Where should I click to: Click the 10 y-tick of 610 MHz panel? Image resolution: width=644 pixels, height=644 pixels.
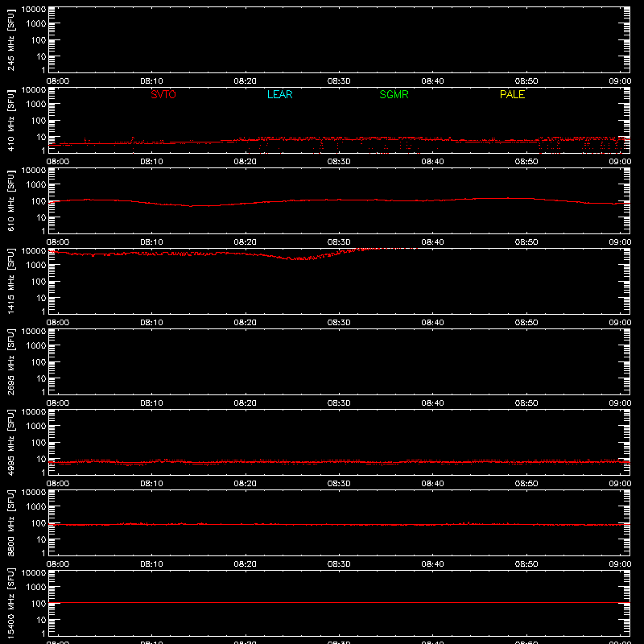click(x=41, y=217)
